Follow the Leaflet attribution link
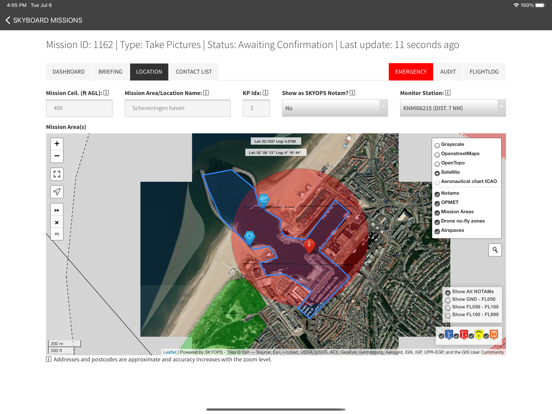The image size is (552, 414). (170, 352)
